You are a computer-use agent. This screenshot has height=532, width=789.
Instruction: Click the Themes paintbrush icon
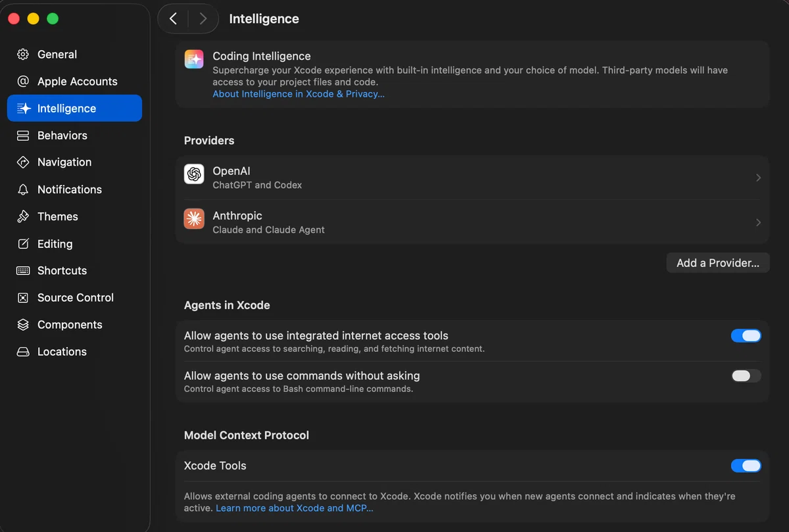click(23, 216)
